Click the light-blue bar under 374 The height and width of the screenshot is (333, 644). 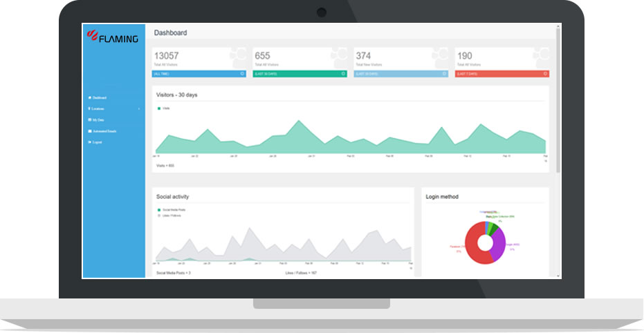[401, 74]
